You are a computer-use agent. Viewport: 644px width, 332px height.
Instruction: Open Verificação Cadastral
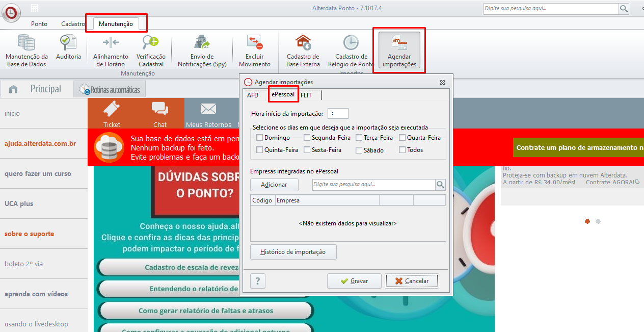(151, 50)
